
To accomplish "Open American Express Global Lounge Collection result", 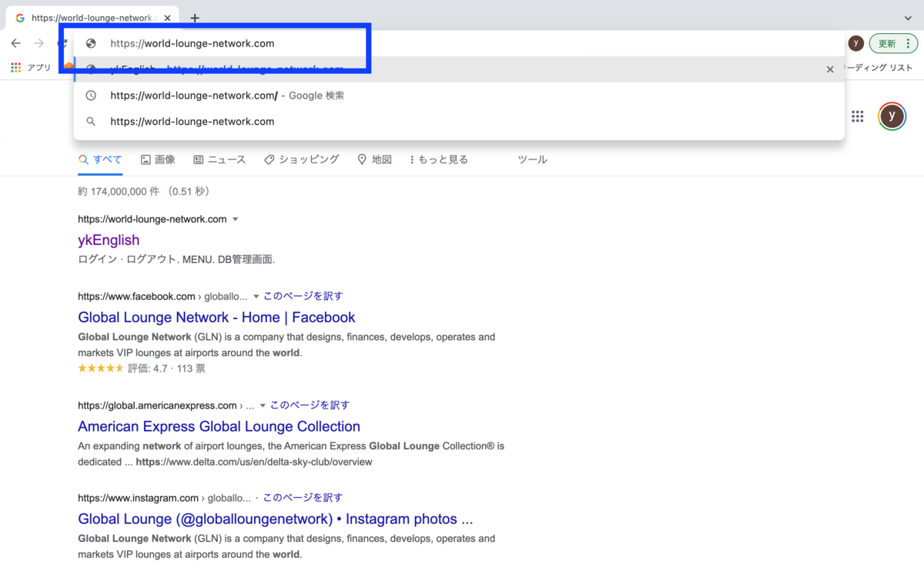I will click(219, 427).
